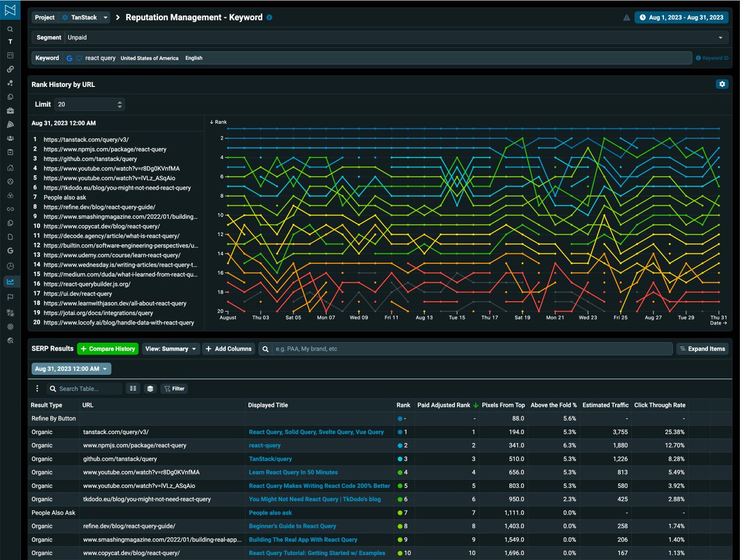Open the three overlapping circles sidebar icon
Viewport: 740px width, 560px height.
(x=10, y=196)
